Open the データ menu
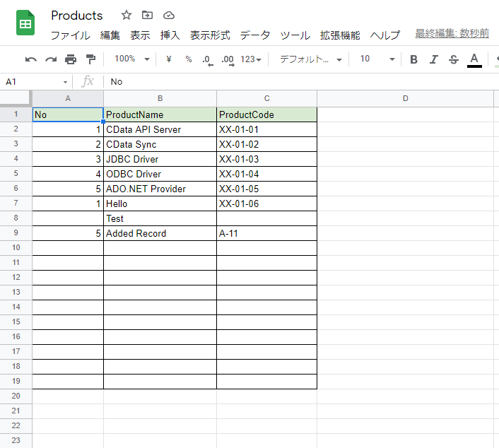This screenshot has height=448, width=499. 255,35
